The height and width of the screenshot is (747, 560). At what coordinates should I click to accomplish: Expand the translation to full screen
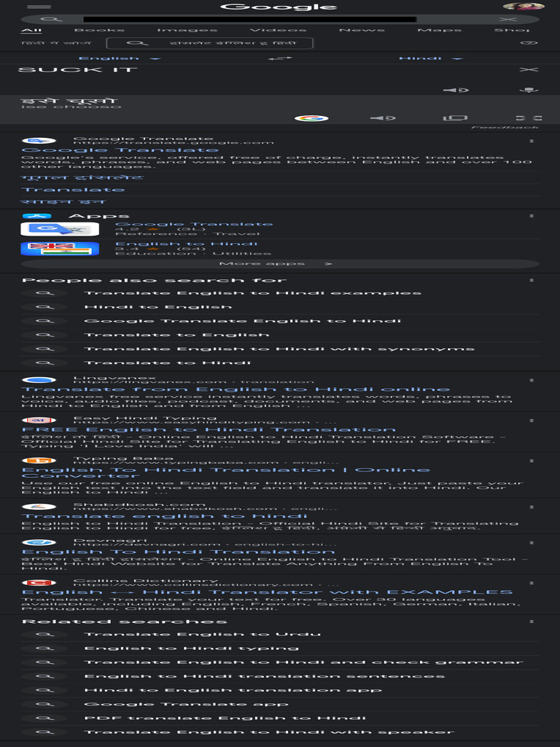click(529, 117)
